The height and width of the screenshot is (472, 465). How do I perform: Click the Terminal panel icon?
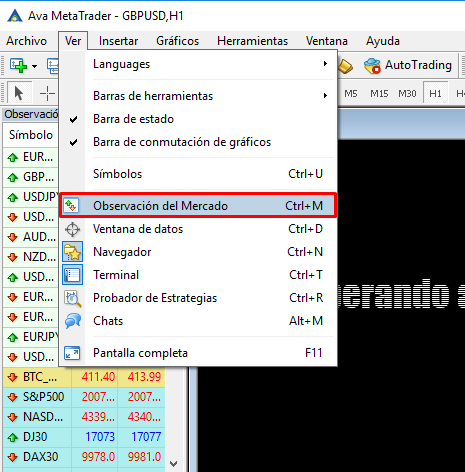72,275
